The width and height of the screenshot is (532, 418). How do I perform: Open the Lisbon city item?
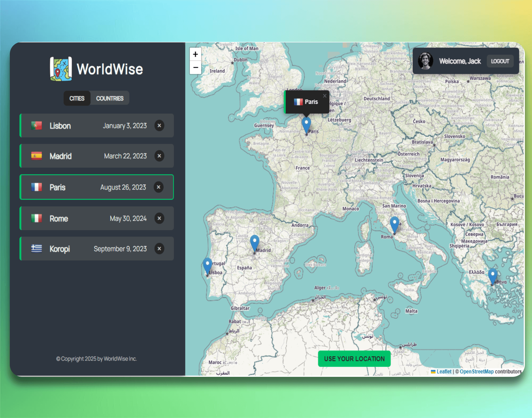(x=97, y=125)
